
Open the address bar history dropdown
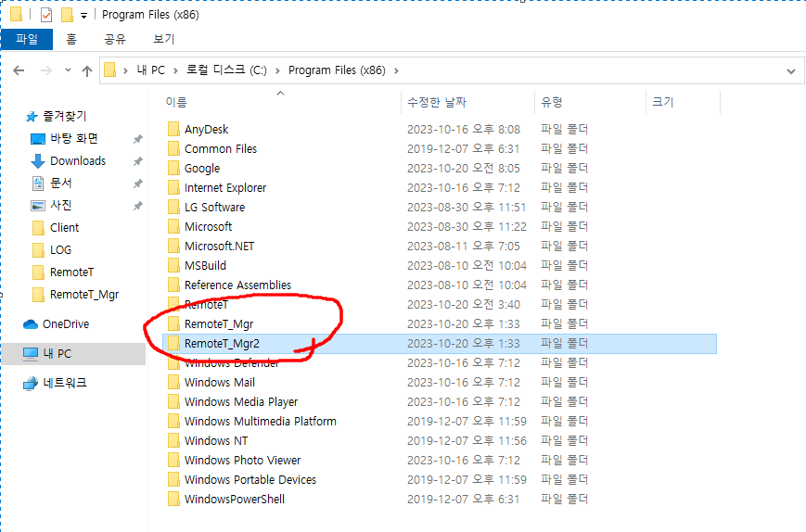[791, 70]
